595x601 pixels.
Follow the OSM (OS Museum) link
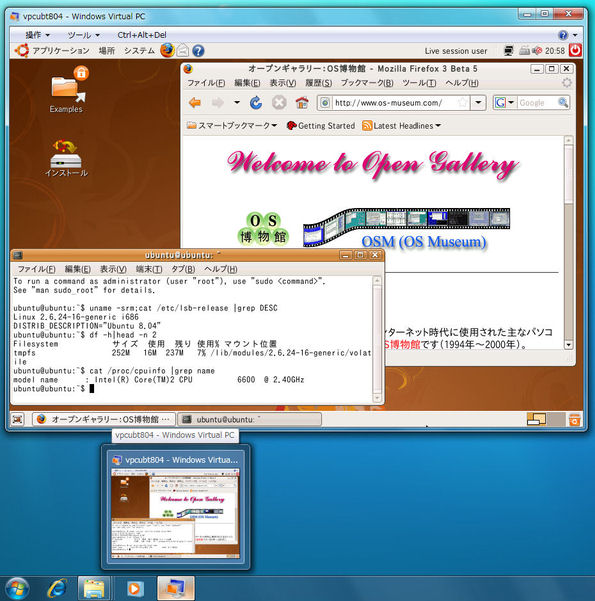click(424, 241)
